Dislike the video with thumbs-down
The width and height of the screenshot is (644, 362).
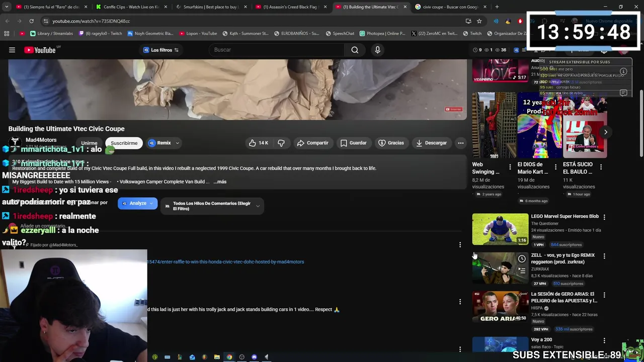(x=281, y=143)
